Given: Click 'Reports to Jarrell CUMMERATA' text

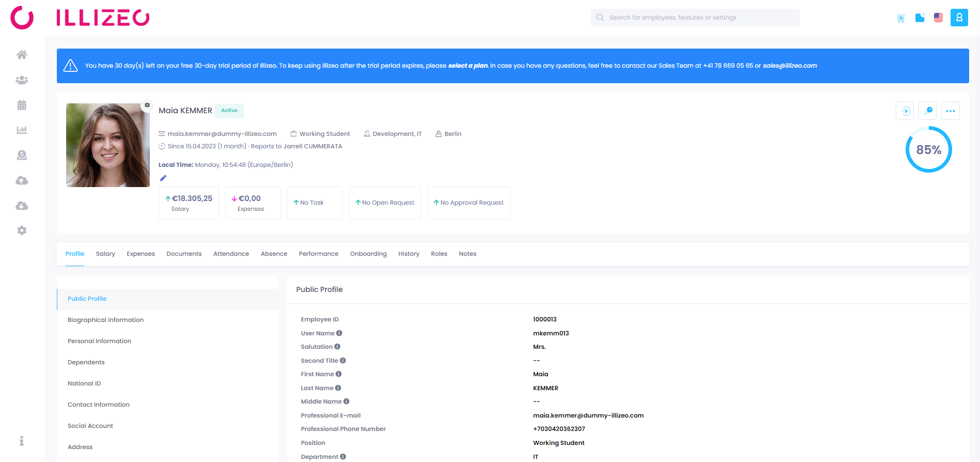Looking at the screenshot, I should point(297,146).
